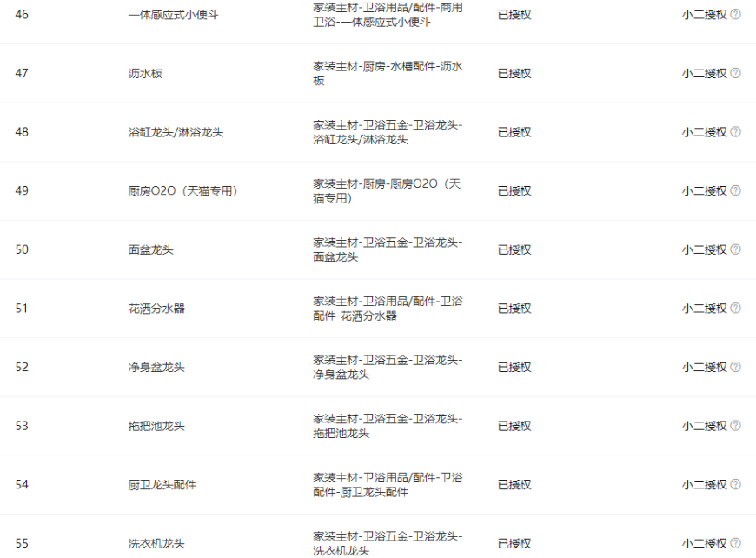Click the help icon beside row 46's 小二授权
Viewport: 756px width, 558px height.
(736, 15)
